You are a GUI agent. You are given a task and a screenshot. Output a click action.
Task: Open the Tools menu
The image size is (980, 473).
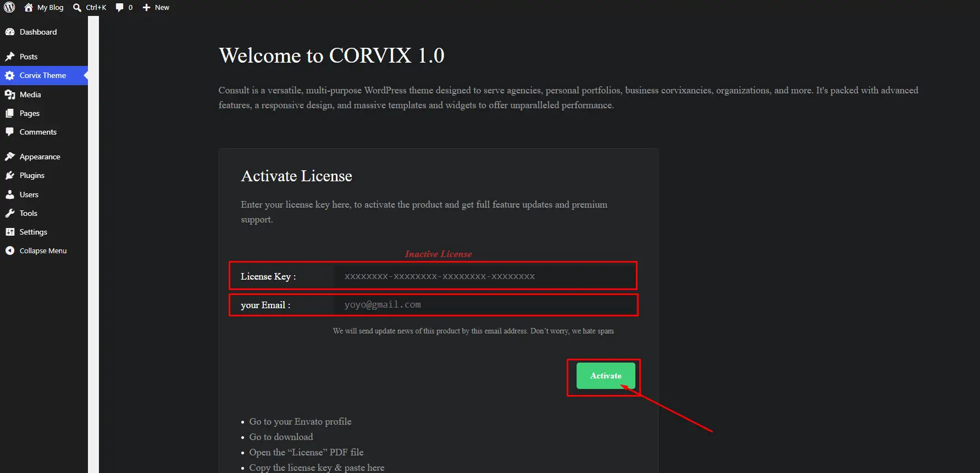click(44, 213)
